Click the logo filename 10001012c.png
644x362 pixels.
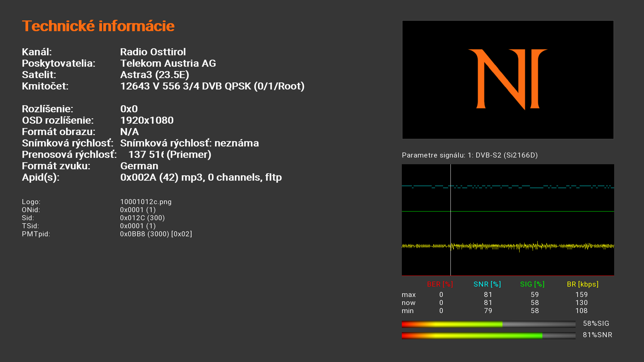coord(146,202)
